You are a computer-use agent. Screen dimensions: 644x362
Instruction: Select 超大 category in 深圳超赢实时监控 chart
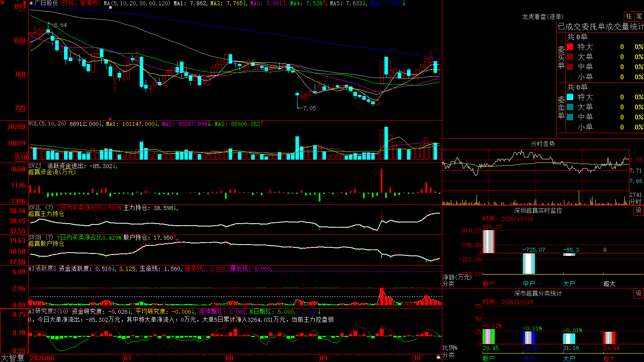pos(609,284)
